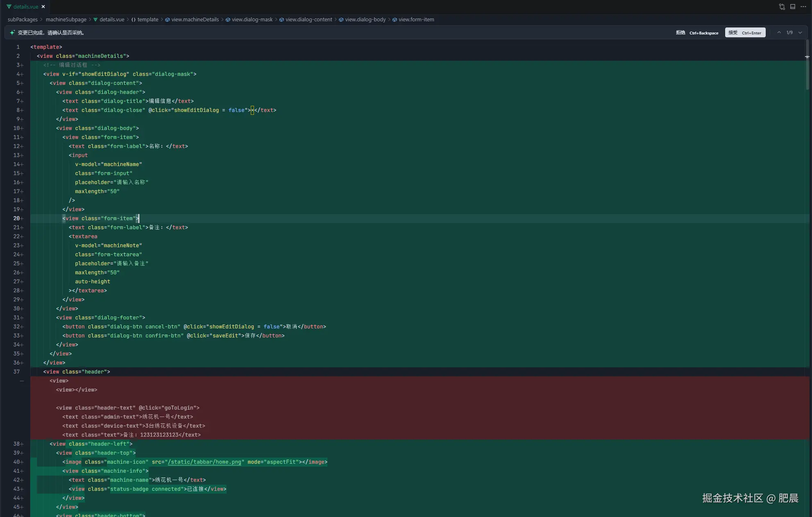Expand the view.dialog-mask breadcrumb

252,19
